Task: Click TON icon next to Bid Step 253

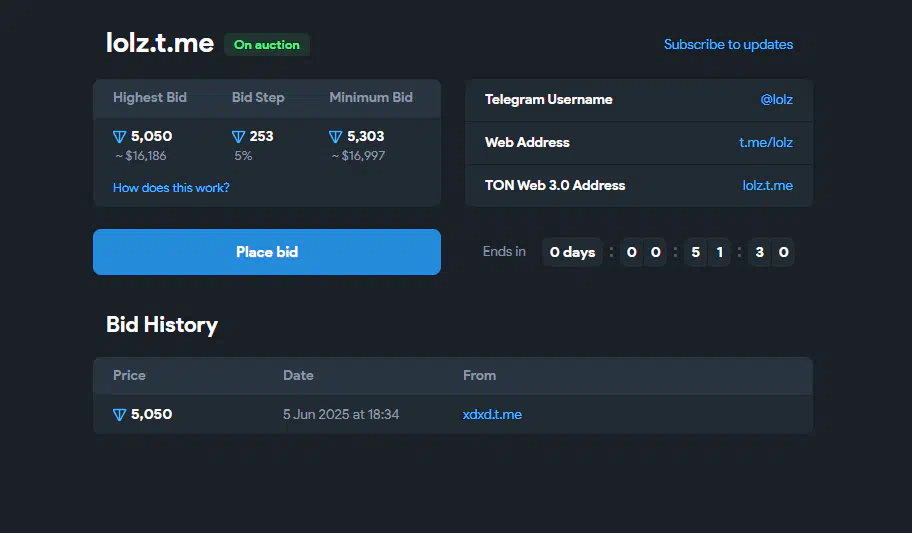Action: tap(238, 137)
